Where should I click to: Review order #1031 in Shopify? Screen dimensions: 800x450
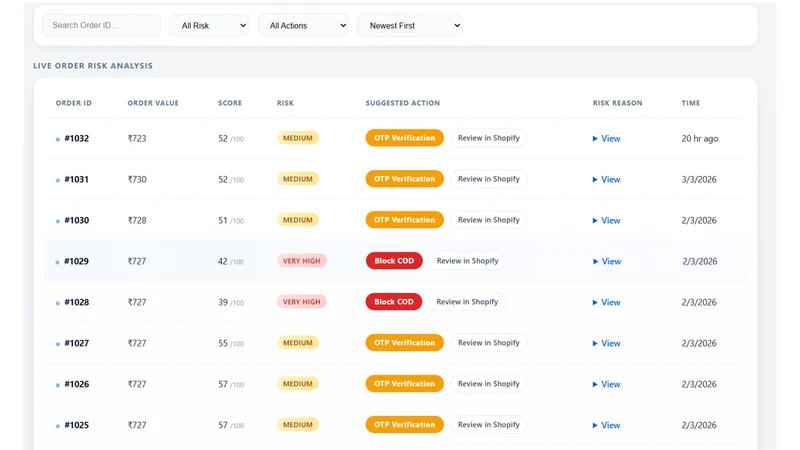point(488,179)
